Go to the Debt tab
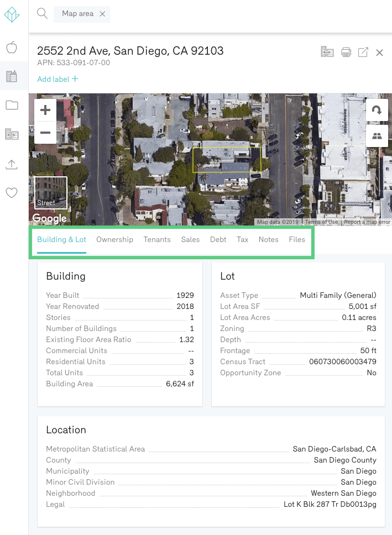The width and height of the screenshot is (392, 535). [x=218, y=239]
